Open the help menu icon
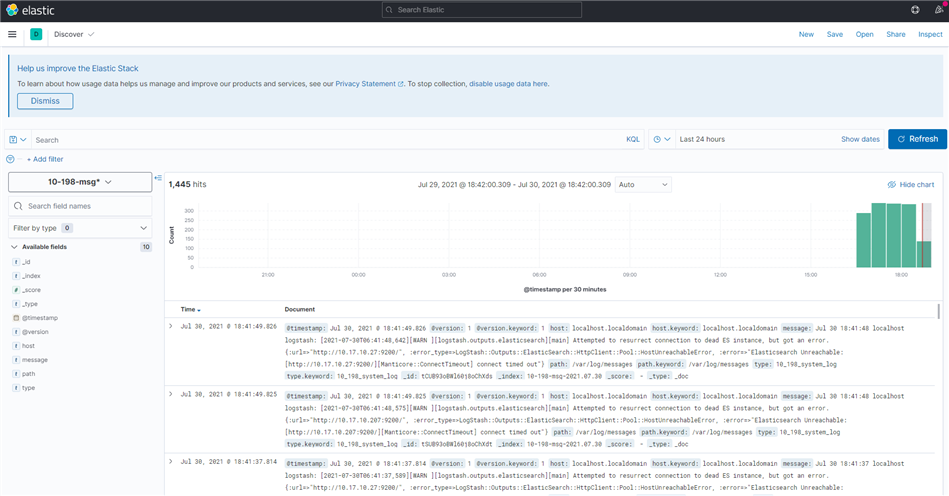The image size is (949, 496). tap(915, 10)
